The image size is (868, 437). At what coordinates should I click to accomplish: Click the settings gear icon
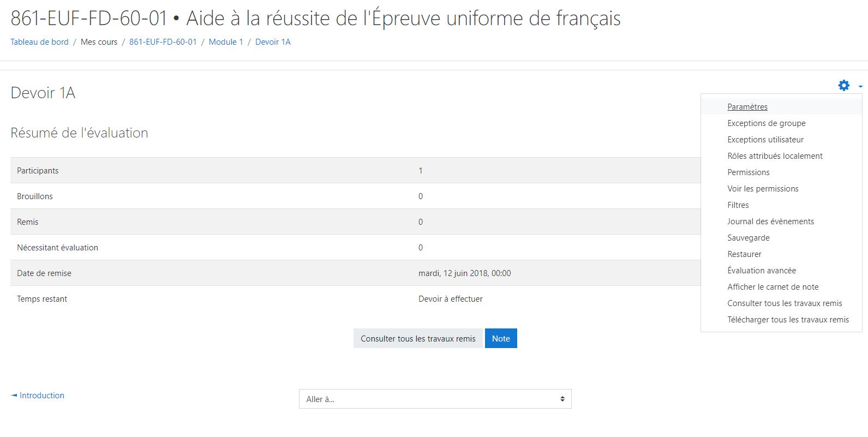pos(843,86)
